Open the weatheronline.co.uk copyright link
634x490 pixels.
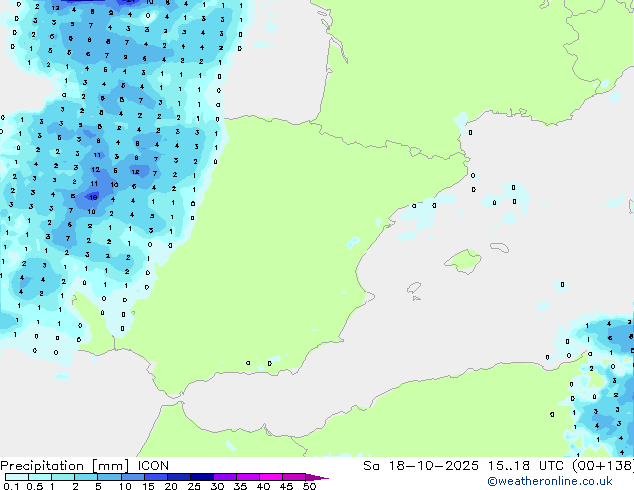pos(550,481)
